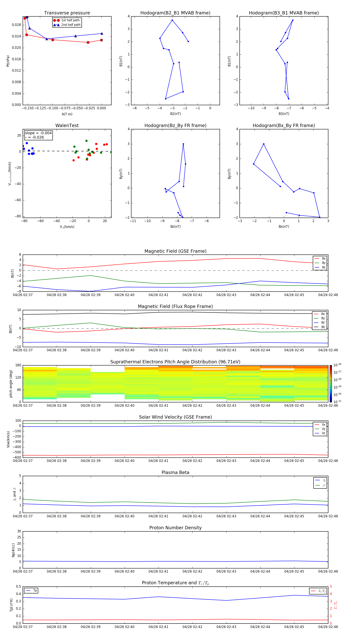Click the 'Tp' legend box

[x=31, y=591]
